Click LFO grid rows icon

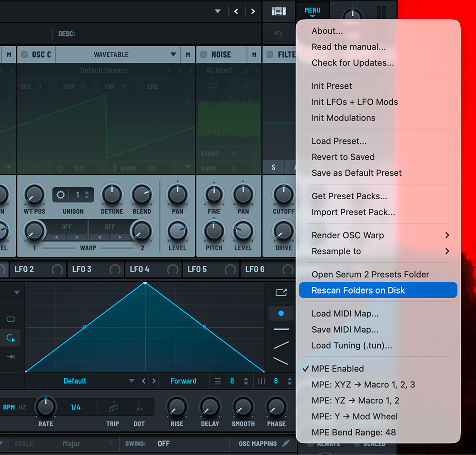pyautogui.click(x=218, y=381)
